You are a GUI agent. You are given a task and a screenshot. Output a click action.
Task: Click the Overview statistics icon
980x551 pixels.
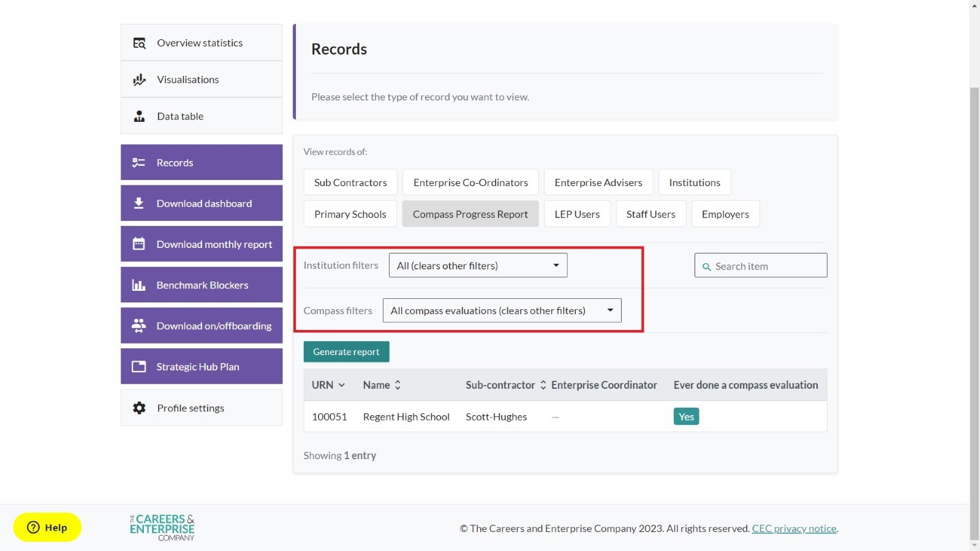click(140, 43)
